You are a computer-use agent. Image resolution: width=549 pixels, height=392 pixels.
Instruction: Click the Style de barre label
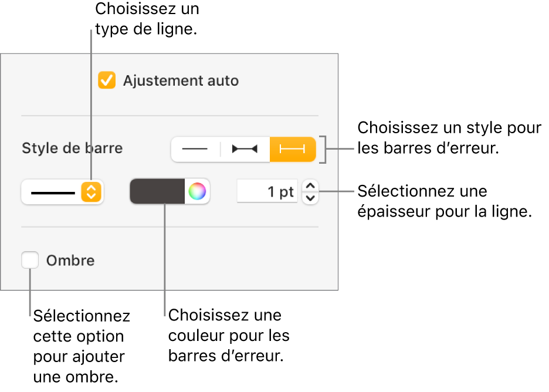pos(72,148)
